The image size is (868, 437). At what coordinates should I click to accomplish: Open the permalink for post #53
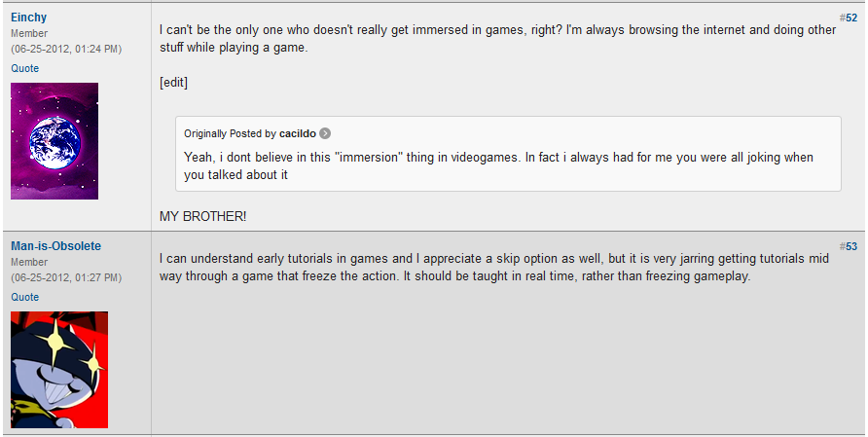pyautogui.click(x=848, y=246)
